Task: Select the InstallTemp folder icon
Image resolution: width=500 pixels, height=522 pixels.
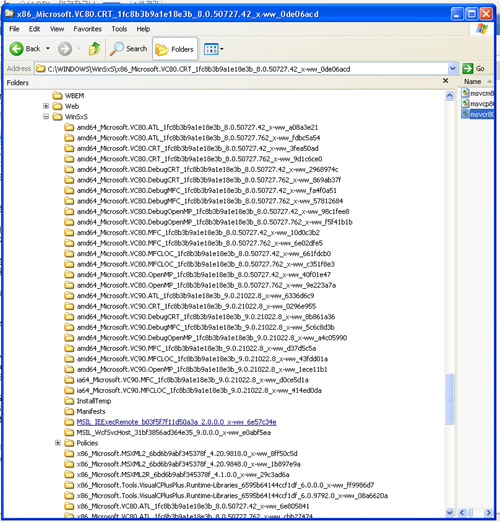Action: (69, 401)
